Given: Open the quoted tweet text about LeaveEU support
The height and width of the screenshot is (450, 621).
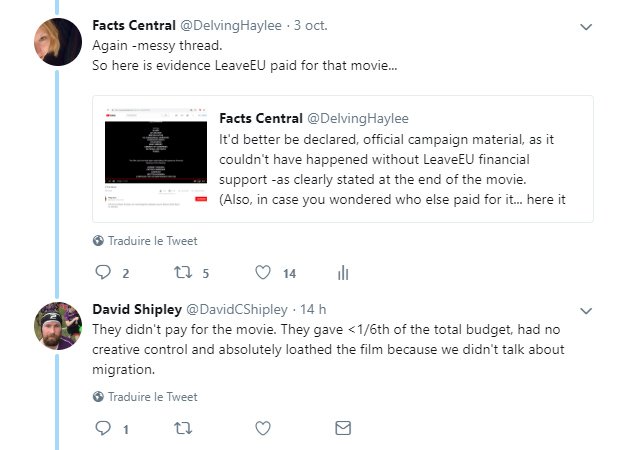Looking at the screenshot, I should coord(392,169).
